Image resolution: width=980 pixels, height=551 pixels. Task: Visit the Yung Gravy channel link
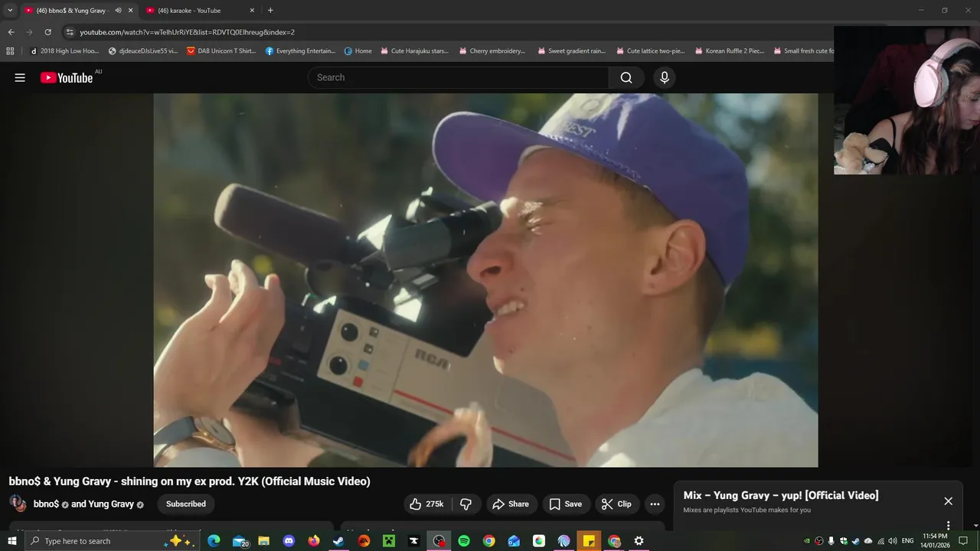click(x=111, y=504)
